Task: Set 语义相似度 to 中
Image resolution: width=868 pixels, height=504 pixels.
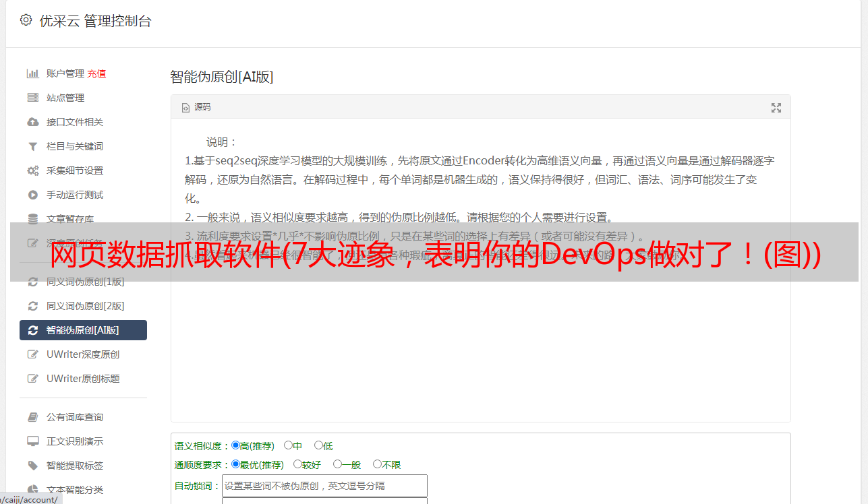Action: [288, 445]
